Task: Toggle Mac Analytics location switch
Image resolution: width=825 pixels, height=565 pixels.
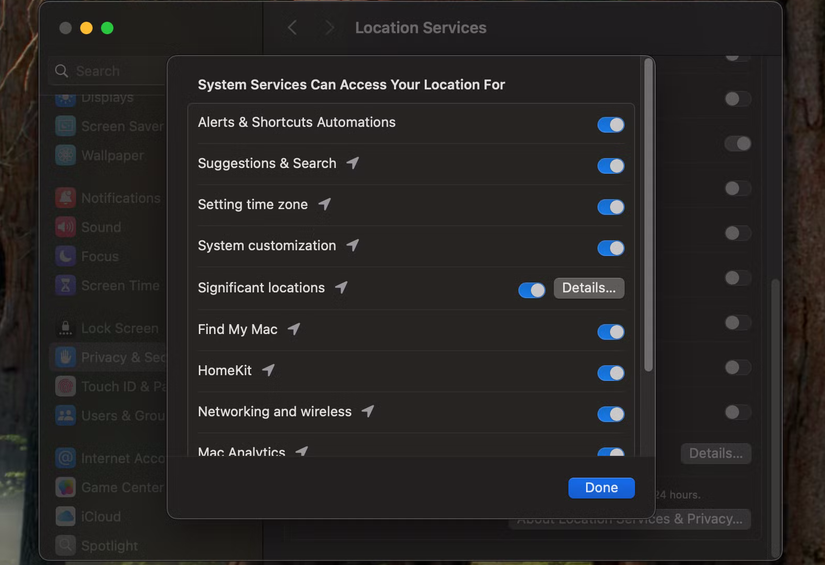Action: pos(610,452)
